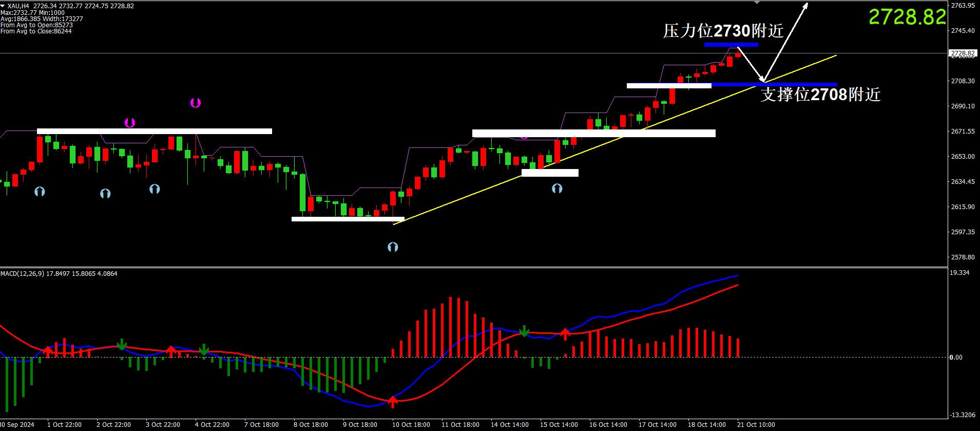This screenshot has width=980, height=431.
Task: Click 2745.40 on the price axis
Action: pos(963,31)
